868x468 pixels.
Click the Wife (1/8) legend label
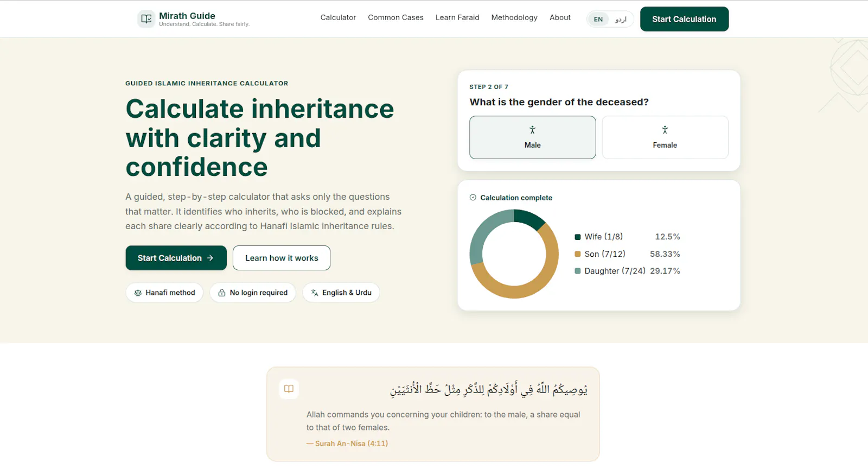603,237
